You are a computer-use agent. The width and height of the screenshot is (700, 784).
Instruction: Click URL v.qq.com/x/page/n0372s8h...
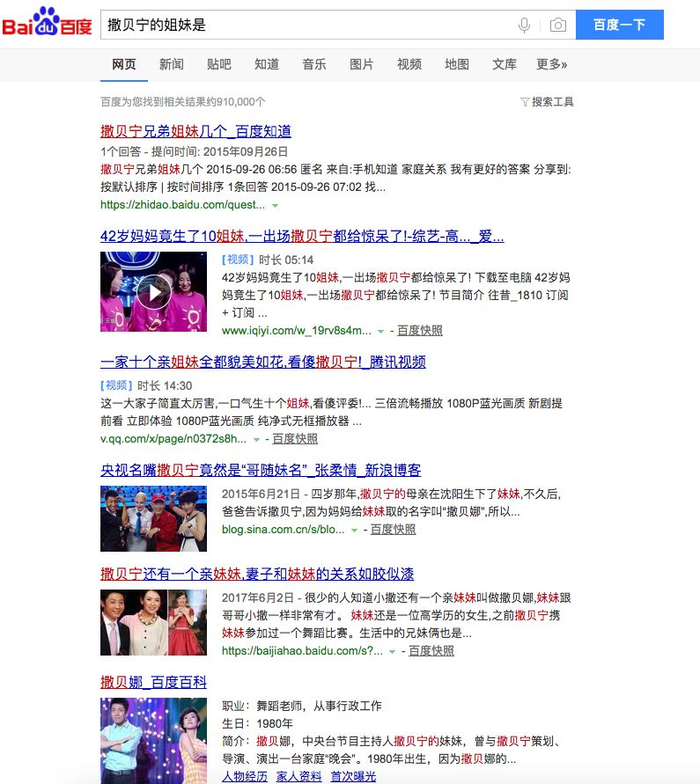pyautogui.click(x=173, y=439)
